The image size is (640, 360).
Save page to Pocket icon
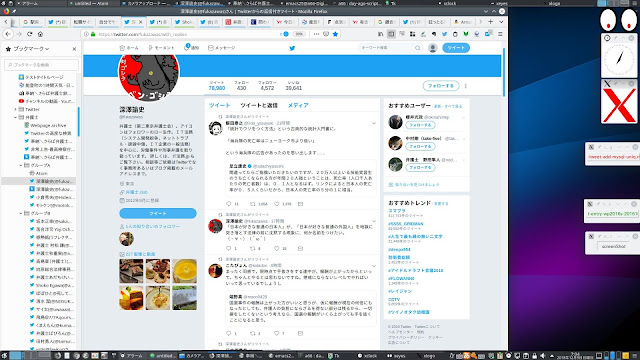click(326, 34)
